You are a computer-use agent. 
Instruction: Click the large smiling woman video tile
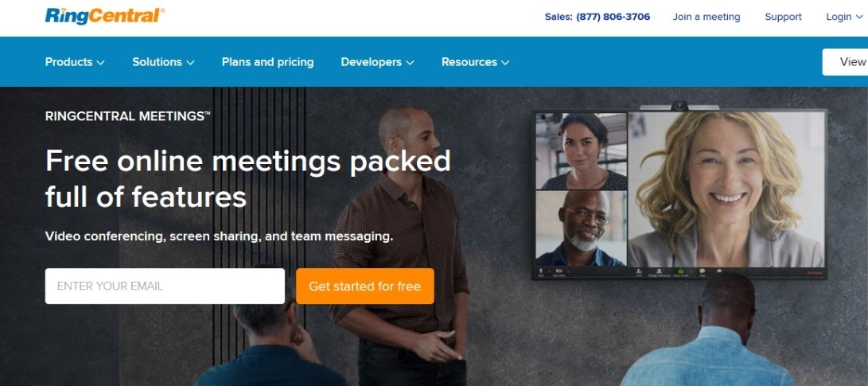pos(726,189)
